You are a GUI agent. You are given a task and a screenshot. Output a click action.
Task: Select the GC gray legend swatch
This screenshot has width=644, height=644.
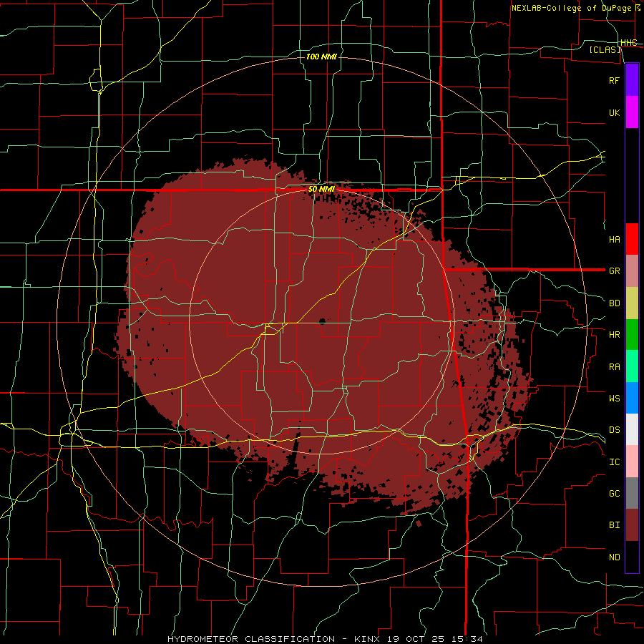[632, 493]
